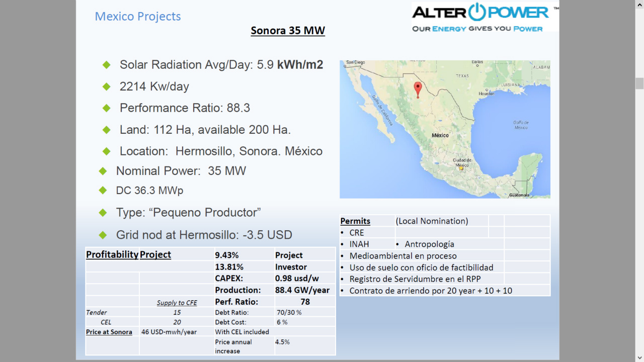Click the 'INAH' permit item
This screenshot has width=644, height=362.
pos(359,244)
